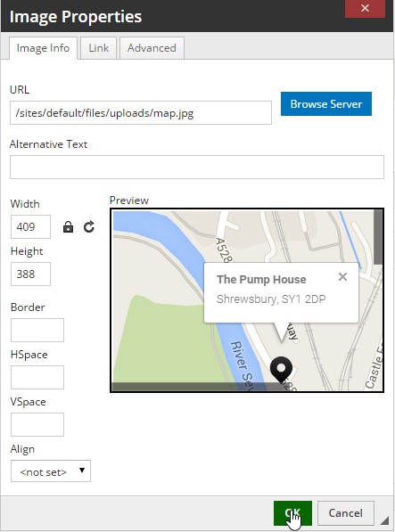Toggle the lock ratio padlock icon
The width and height of the screenshot is (395, 532).
coord(68,227)
